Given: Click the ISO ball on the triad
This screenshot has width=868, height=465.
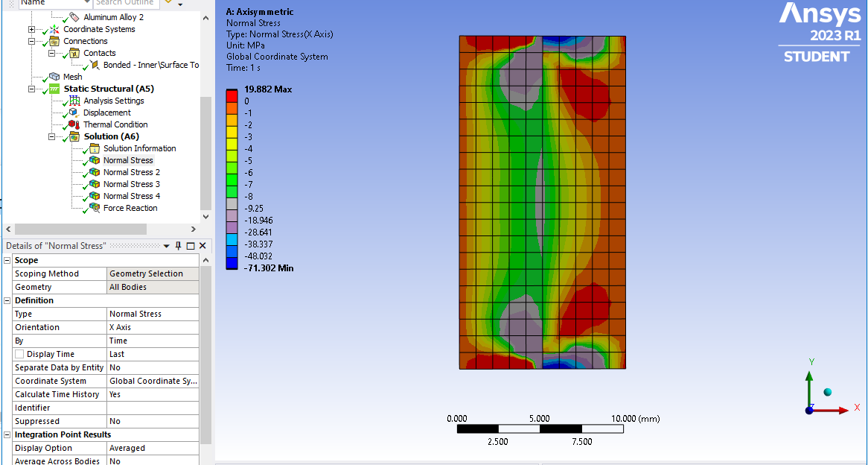Looking at the screenshot, I should coord(828,392).
